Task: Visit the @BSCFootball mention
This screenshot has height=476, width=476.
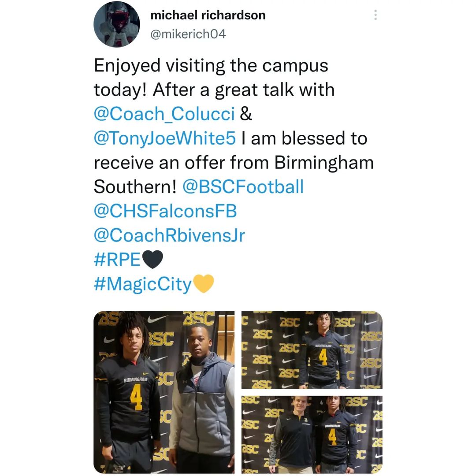Action: [x=243, y=186]
